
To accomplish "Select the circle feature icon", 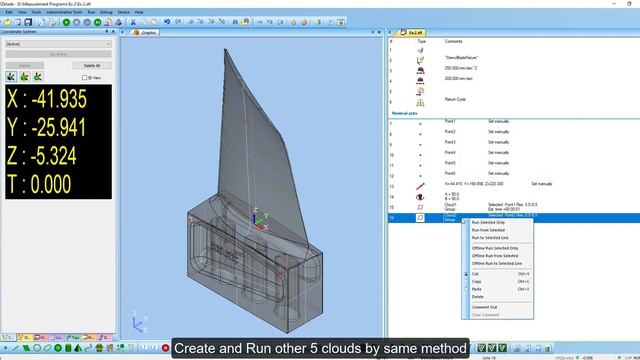I will pyautogui.click(x=37, y=348).
